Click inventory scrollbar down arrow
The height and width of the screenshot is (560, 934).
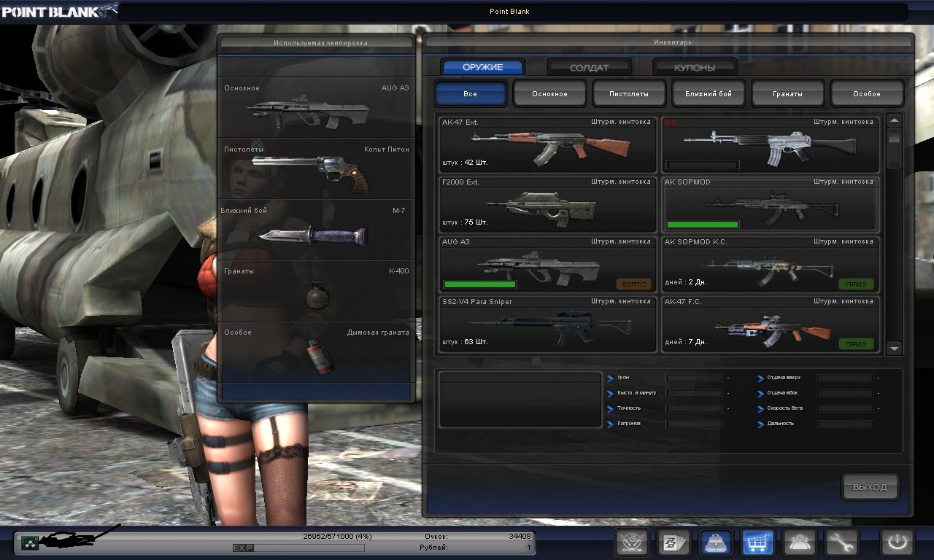click(x=895, y=349)
